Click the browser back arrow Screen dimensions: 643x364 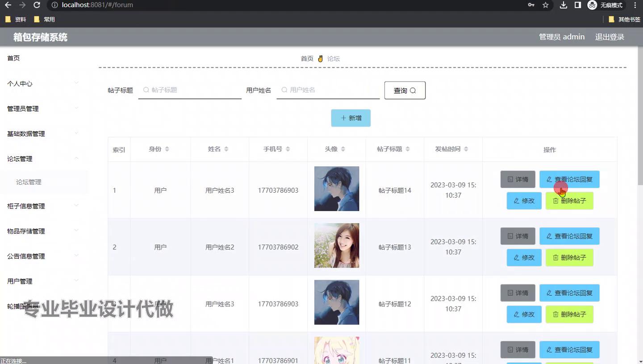tap(8, 5)
